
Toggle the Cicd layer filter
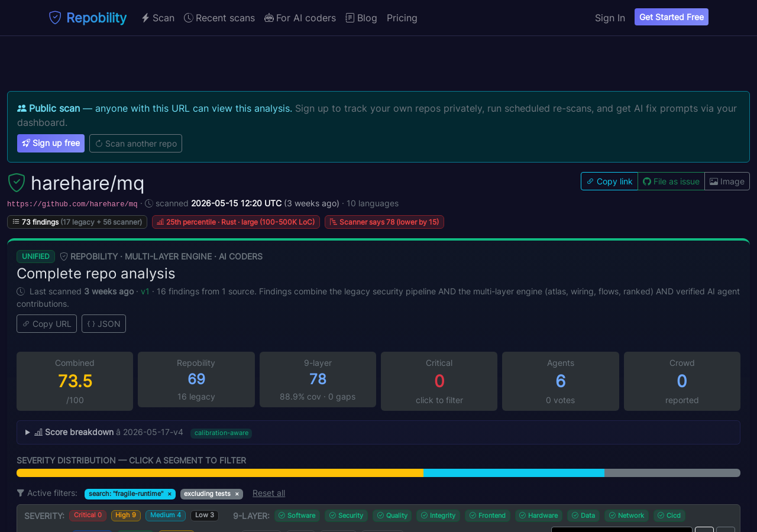coord(669,515)
